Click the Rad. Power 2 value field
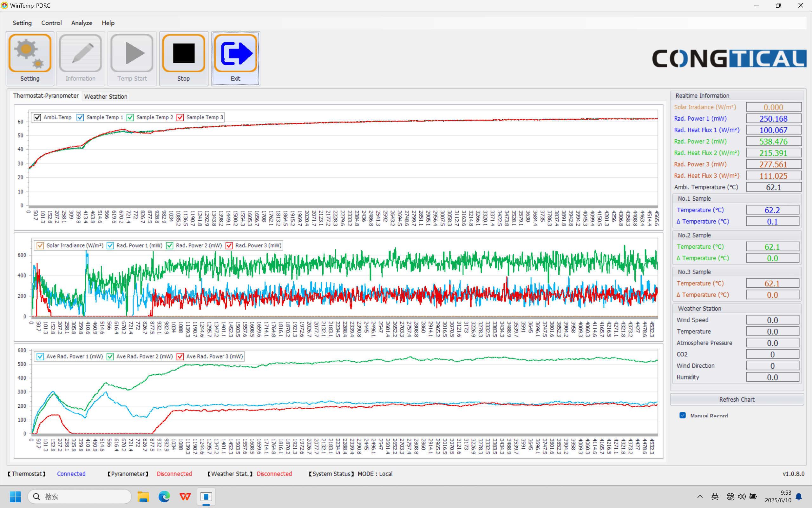Viewport: 812px width, 508px height. tap(773, 142)
